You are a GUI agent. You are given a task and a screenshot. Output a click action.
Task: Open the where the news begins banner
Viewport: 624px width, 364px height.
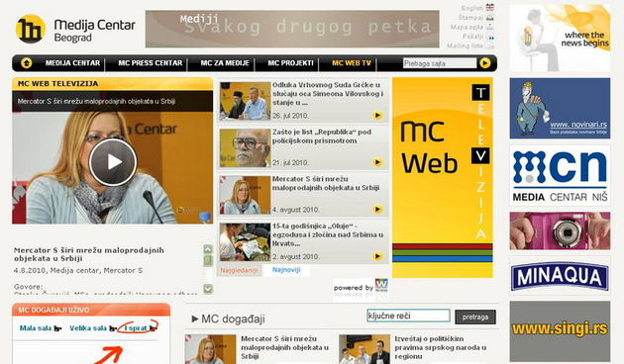(560, 39)
